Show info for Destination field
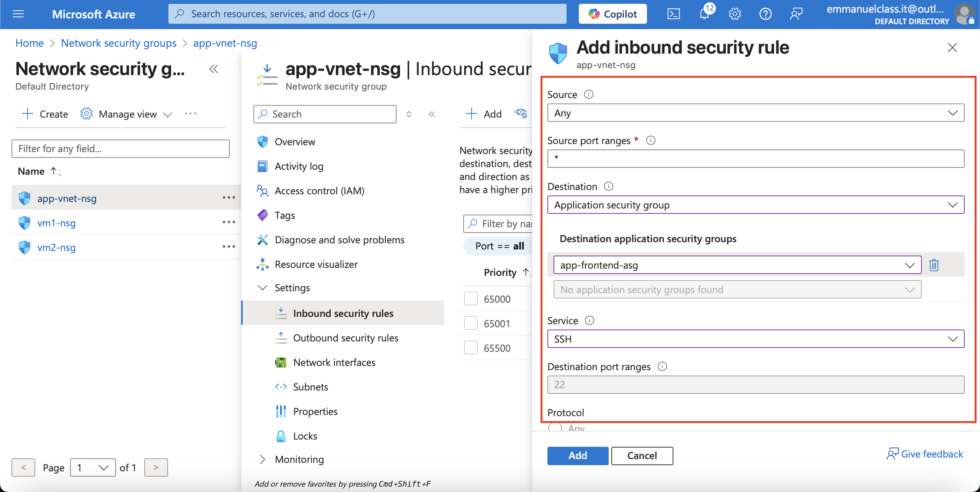The height and width of the screenshot is (492, 980). 609,186
